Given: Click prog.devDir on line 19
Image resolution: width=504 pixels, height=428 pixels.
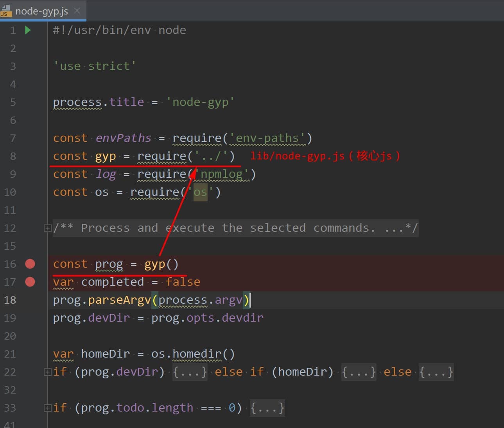Looking at the screenshot, I should coord(91,318).
